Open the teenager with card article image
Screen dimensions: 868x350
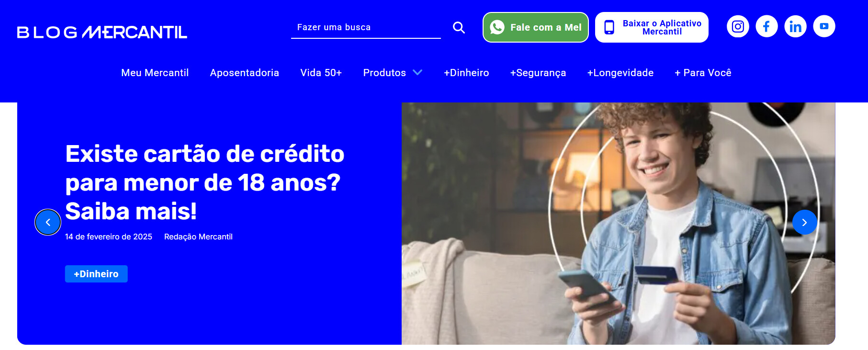(618, 224)
